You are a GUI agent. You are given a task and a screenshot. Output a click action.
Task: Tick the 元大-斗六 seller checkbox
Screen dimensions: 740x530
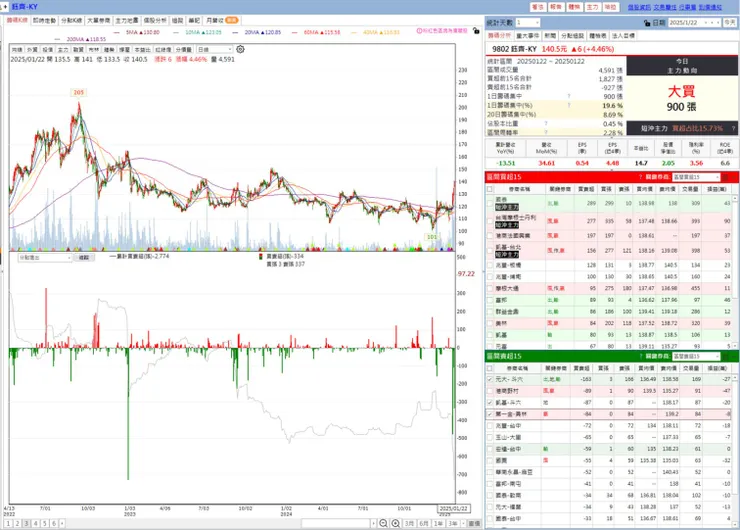point(490,379)
